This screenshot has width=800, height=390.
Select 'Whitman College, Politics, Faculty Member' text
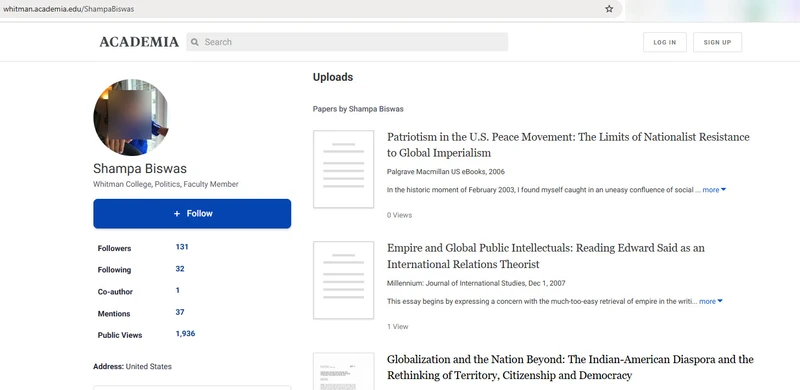(x=165, y=184)
